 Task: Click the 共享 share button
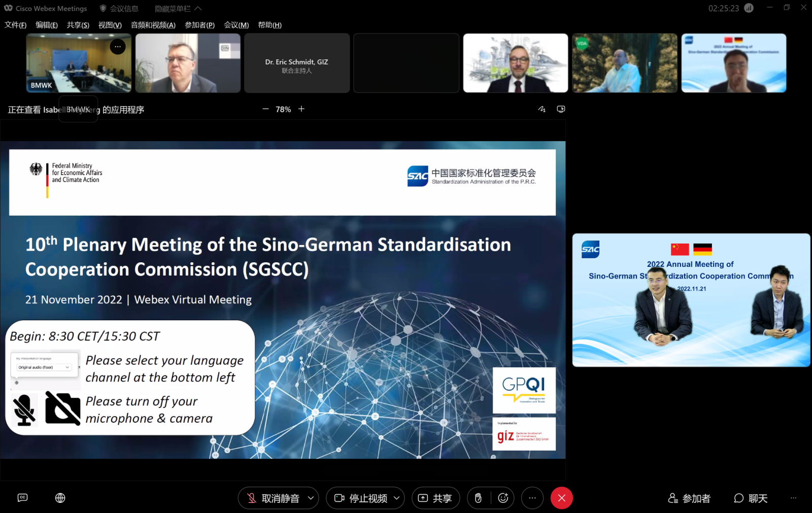[435, 498]
